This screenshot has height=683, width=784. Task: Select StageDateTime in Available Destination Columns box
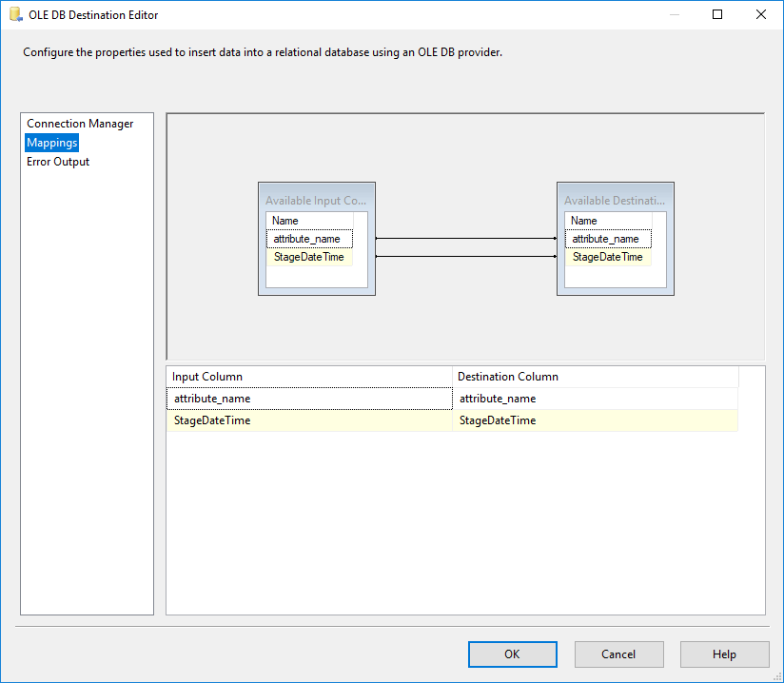(x=608, y=257)
